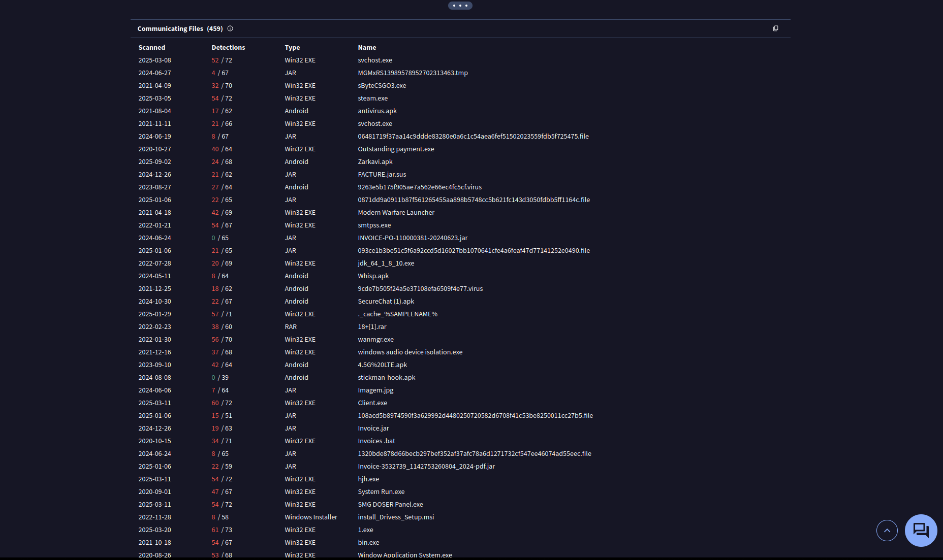Select the Modern Warfare Launcher file
The image size is (943, 560).
point(396,213)
